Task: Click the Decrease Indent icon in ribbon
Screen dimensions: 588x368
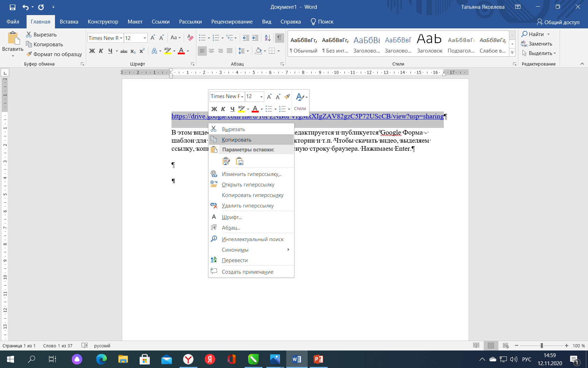Action: pyautogui.click(x=246, y=38)
